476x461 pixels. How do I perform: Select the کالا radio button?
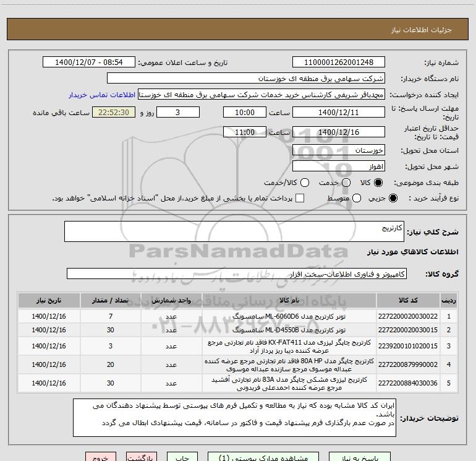point(378,183)
